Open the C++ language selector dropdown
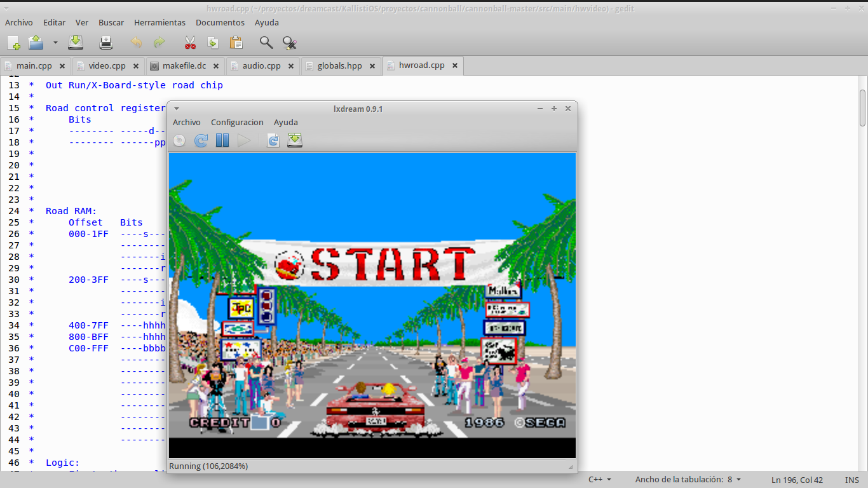This screenshot has width=868, height=488. (x=600, y=480)
